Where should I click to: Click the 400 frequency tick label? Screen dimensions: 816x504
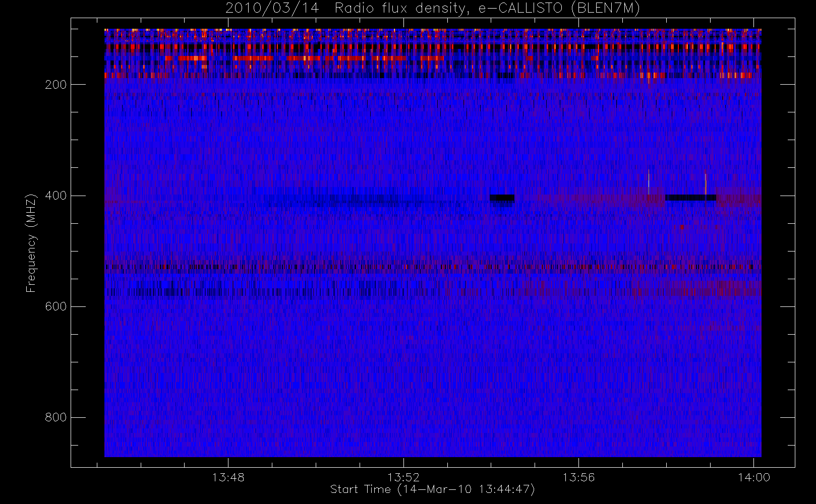pyautogui.click(x=55, y=196)
